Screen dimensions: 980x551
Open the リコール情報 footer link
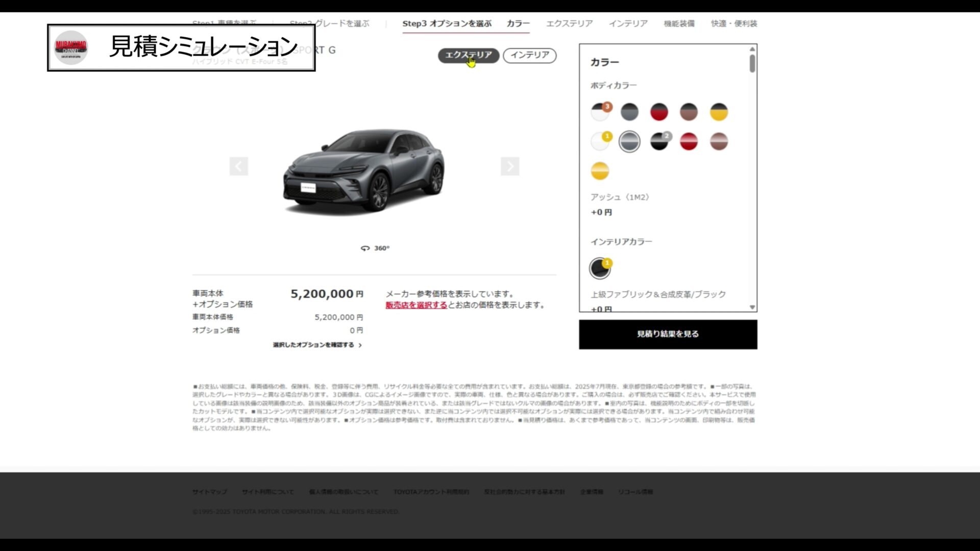pos(635,492)
